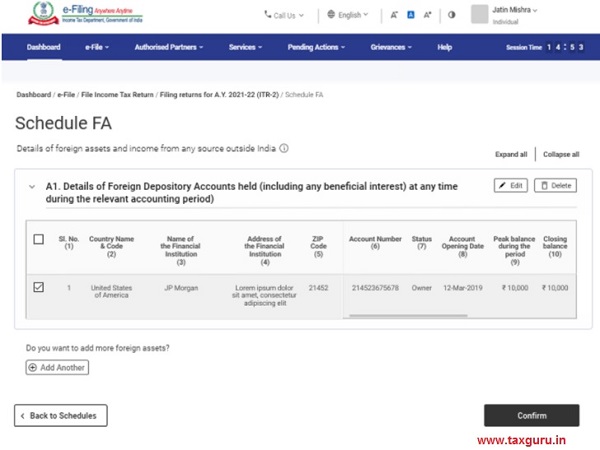Click Add Another button
This screenshot has height=450, width=600.
(x=57, y=367)
